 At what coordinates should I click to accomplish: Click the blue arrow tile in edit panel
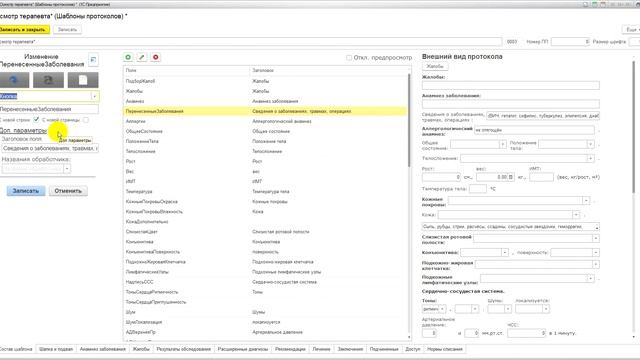[14, 80]
